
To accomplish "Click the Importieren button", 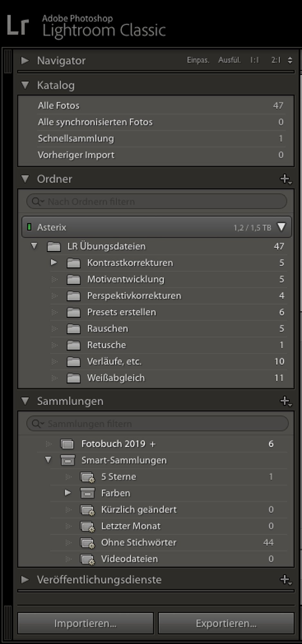I will [85, 623].
